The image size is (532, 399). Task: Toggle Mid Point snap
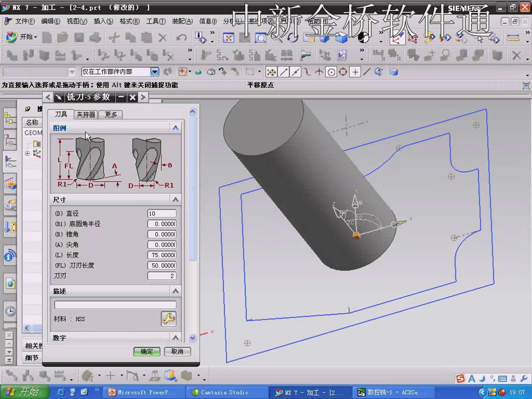(296, 72)
